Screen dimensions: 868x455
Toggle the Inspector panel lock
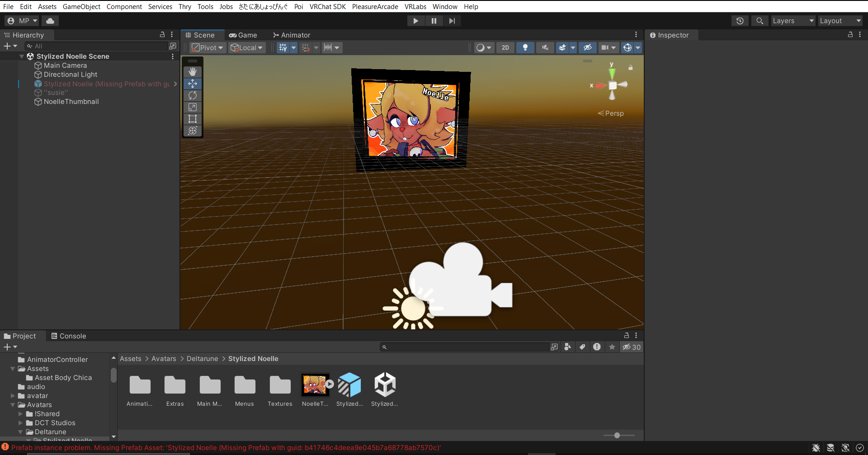point(850,34)
